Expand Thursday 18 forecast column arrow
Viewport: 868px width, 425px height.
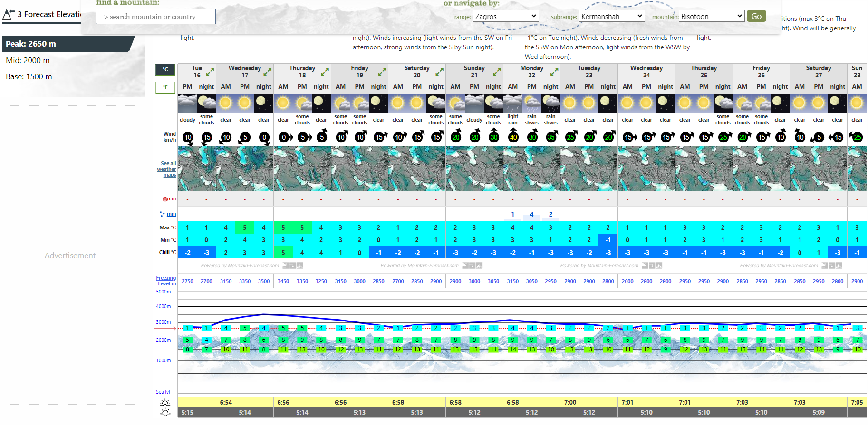pyautogui.click(x=325, y=72)
